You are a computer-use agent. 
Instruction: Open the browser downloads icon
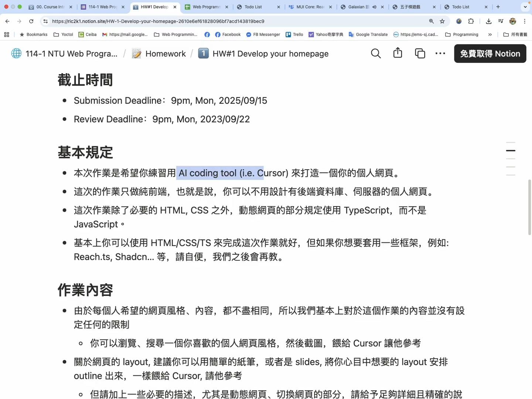(x=488, y=21)
